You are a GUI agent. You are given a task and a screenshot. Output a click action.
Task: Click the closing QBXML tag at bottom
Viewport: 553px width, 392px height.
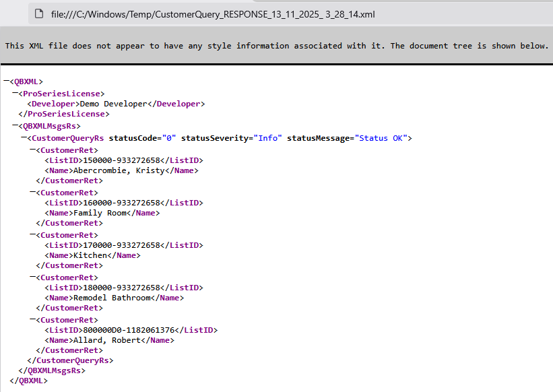(x=29, y=381)
